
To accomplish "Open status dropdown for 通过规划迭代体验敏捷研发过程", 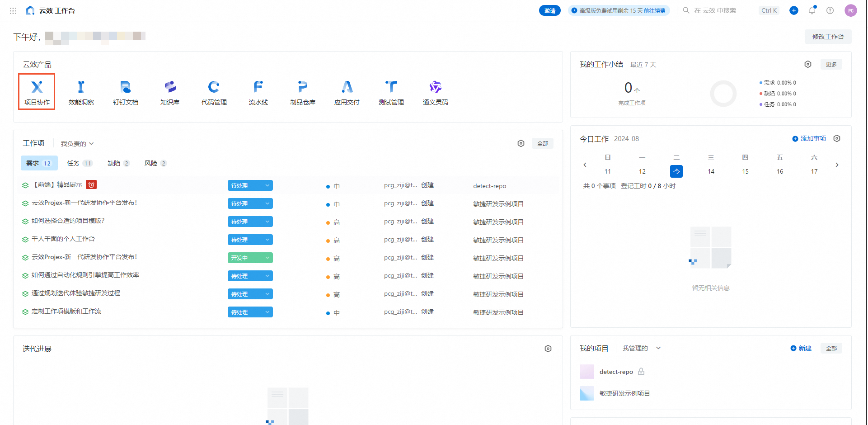I will [250, 294].
